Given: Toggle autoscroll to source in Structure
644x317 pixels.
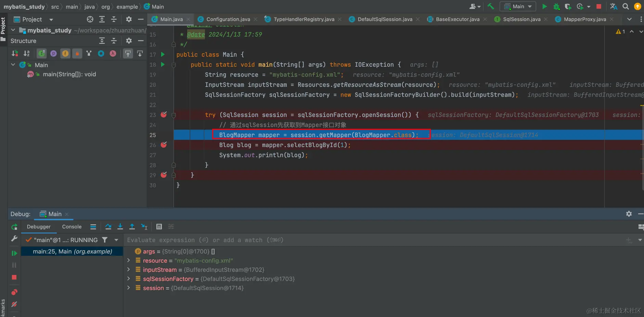Looking at the screenshot, I should [x=128, y=53].
